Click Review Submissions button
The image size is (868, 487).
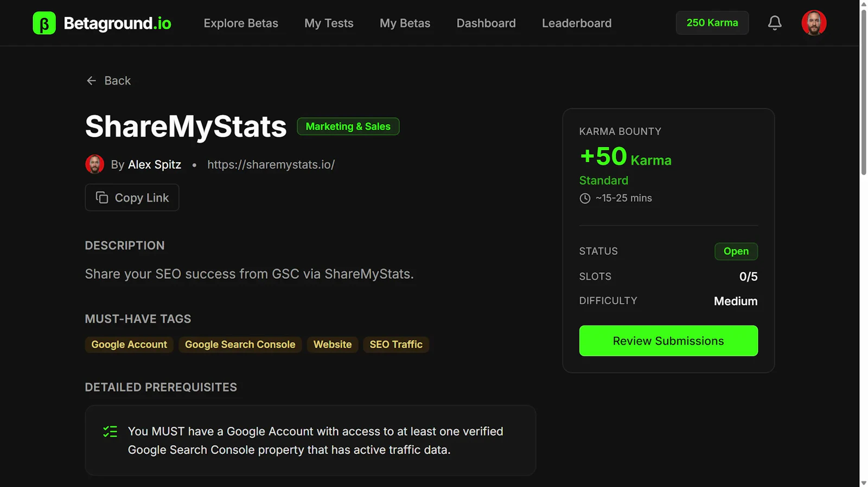(x=668, y=341)
